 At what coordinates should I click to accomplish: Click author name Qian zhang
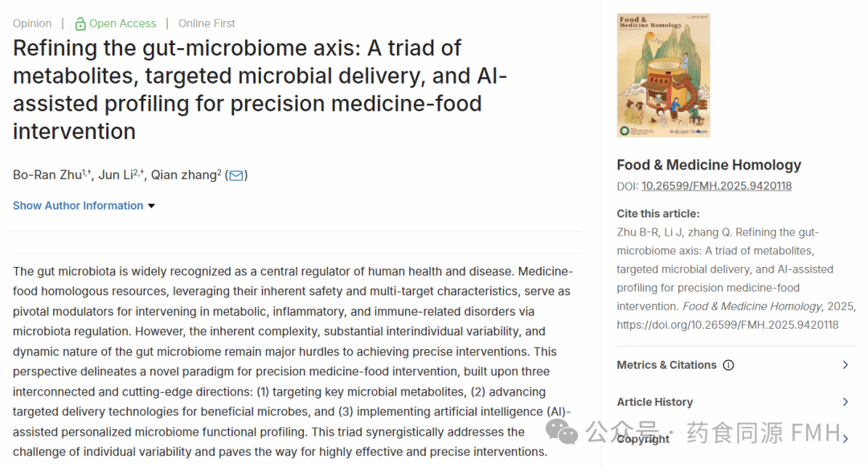pyautogui.click(x=184, y=175)
